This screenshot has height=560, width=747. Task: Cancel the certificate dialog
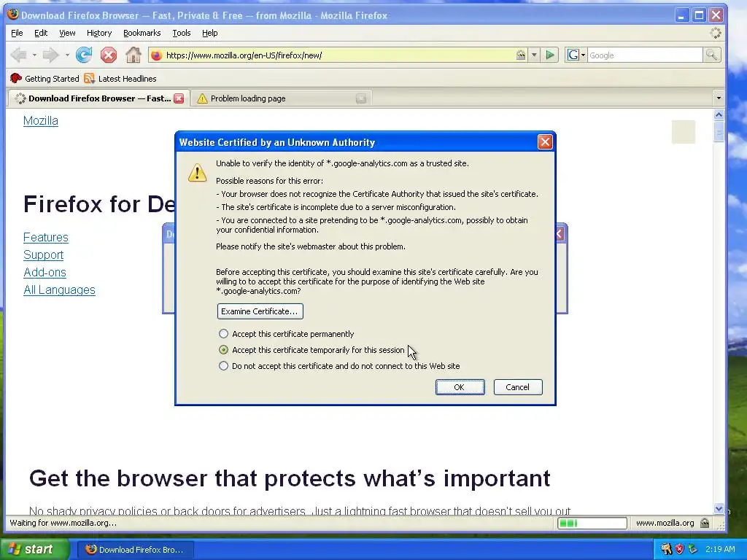point(518,387)
